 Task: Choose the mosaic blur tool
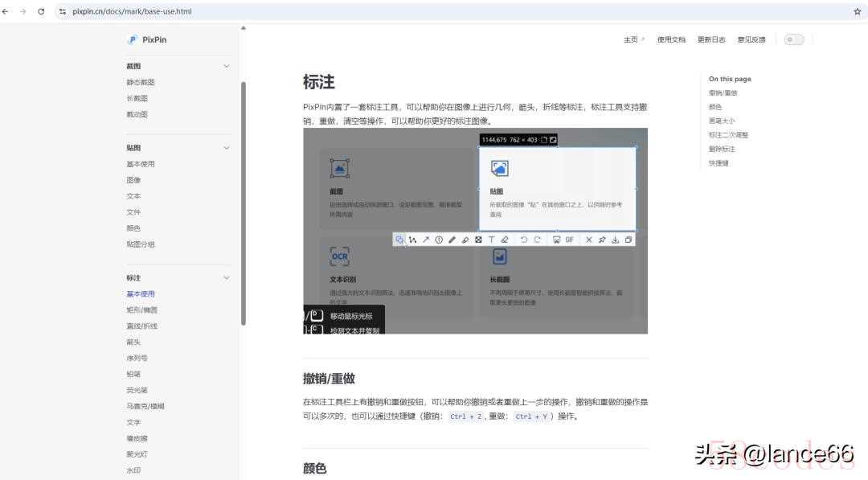pyautogui.click(x=478, y=240)
